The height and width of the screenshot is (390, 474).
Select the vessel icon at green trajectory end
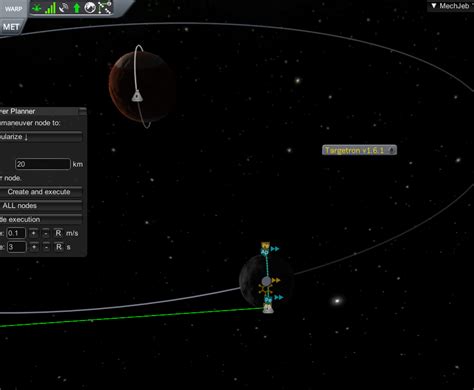pos(268,309)
